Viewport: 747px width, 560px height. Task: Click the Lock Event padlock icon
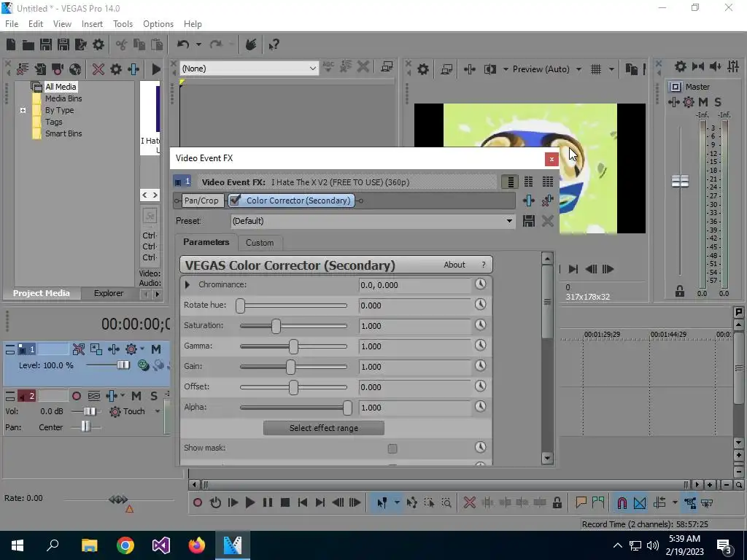(x=557, y=502)
